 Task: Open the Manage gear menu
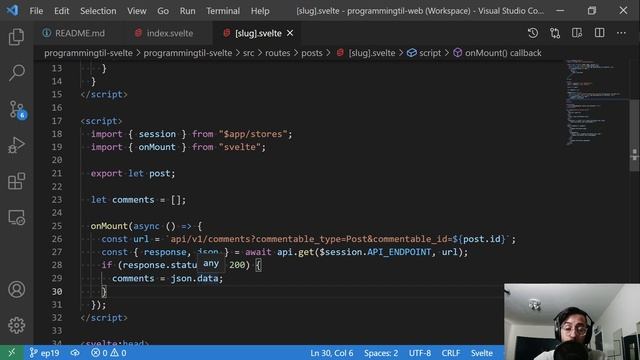coord(16,325)
